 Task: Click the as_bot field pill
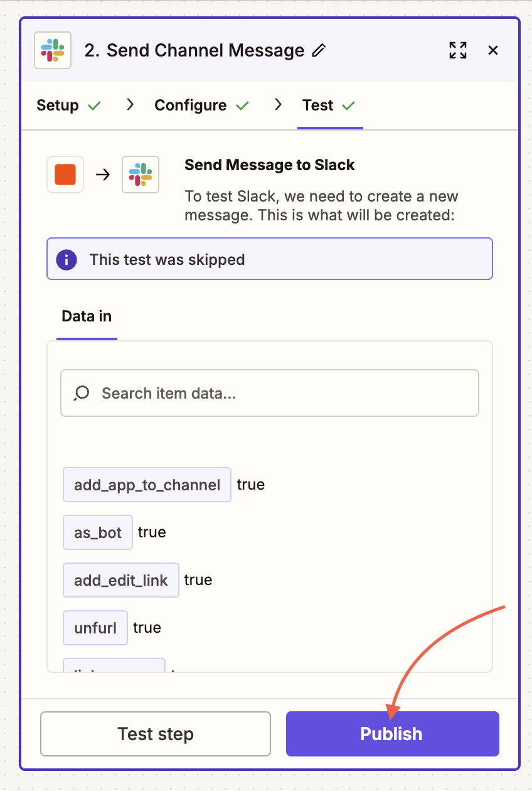click(x=98, y=532)
